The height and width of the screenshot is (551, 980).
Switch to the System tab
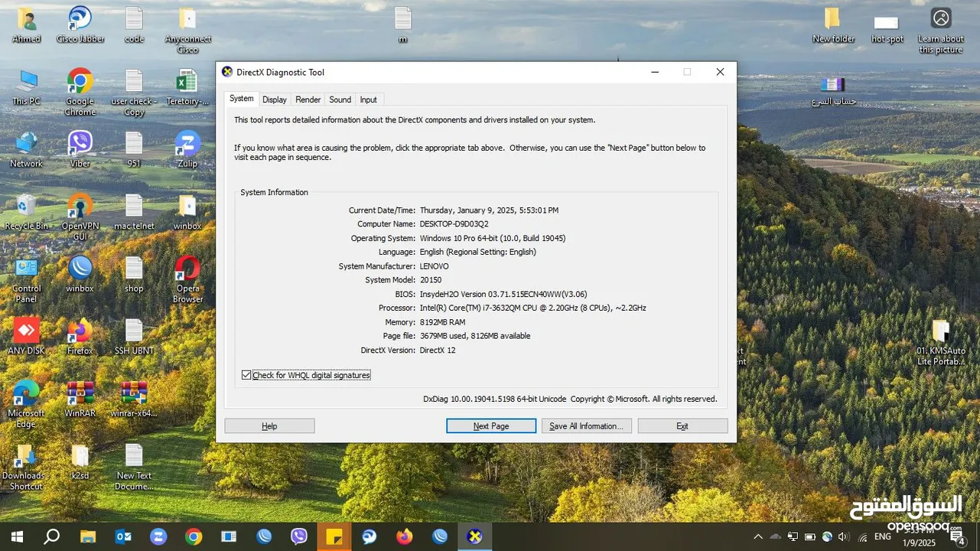click(x=241, y=99)
